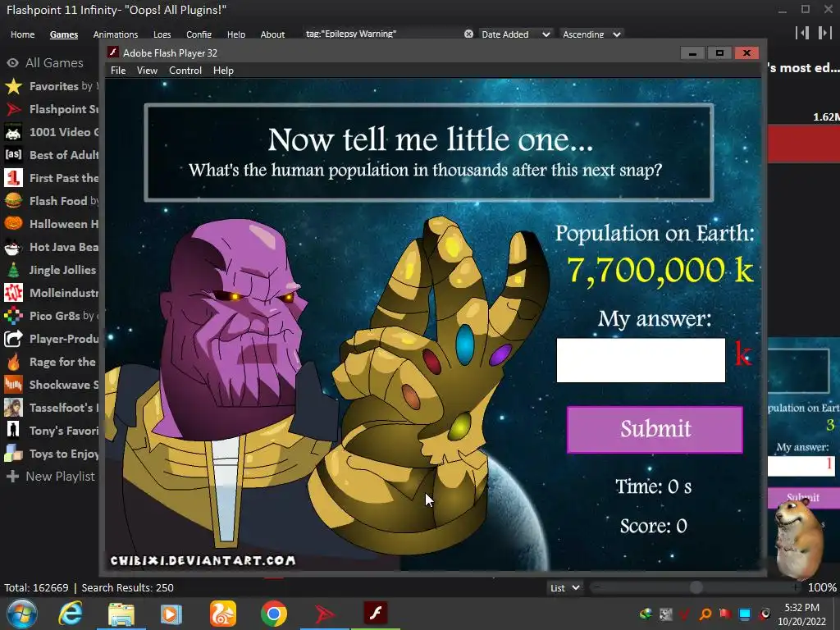The height and width of the screenshot is (630, 840).
Task: Open Flash Player Help menu
Action: [x=223, y=71]
